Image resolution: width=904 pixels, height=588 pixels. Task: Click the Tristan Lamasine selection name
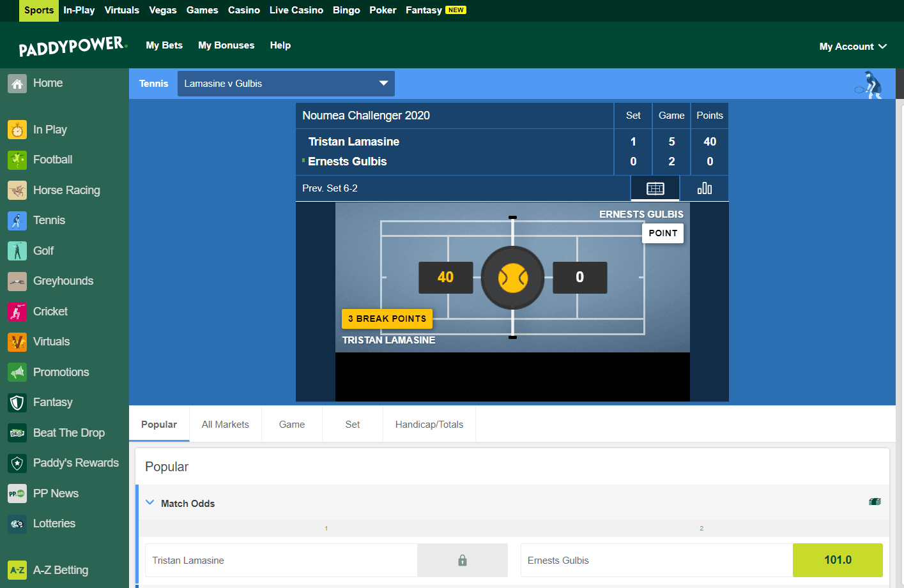pos(188,561)
